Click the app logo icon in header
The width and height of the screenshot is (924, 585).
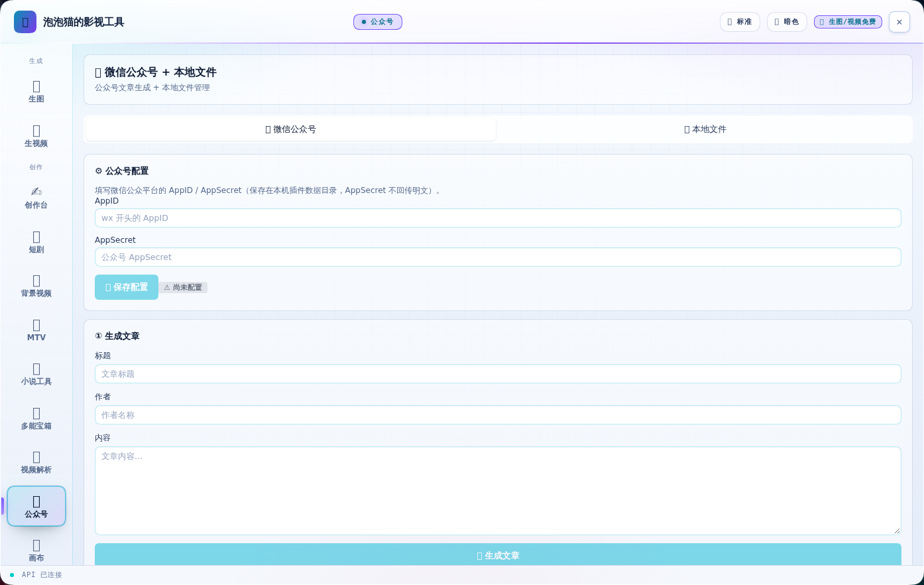click(x=25, y=22)
